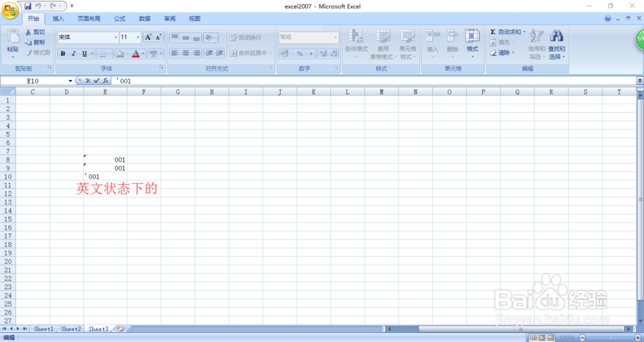Click the text orientation icon

coord(209,37)
